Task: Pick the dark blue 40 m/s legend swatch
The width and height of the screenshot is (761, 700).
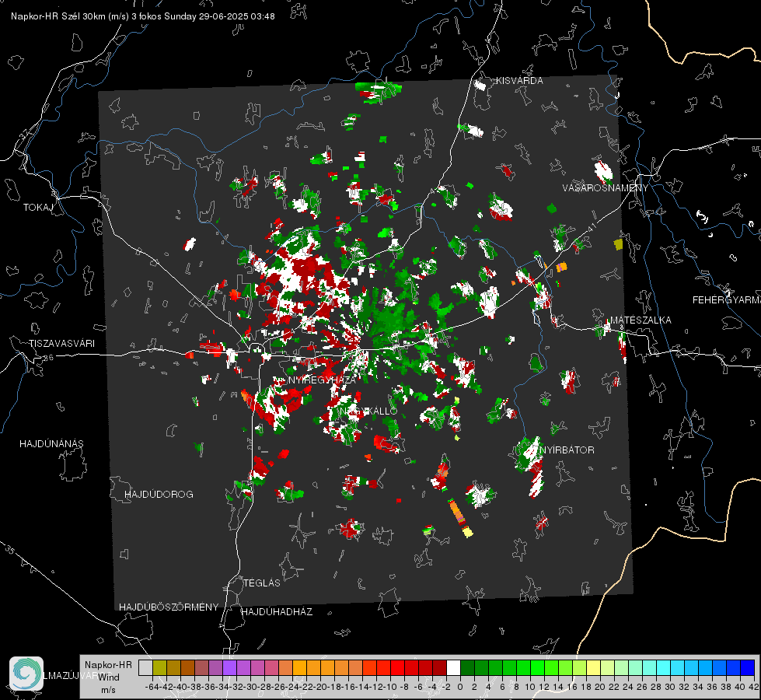Action: coord(748,667)
